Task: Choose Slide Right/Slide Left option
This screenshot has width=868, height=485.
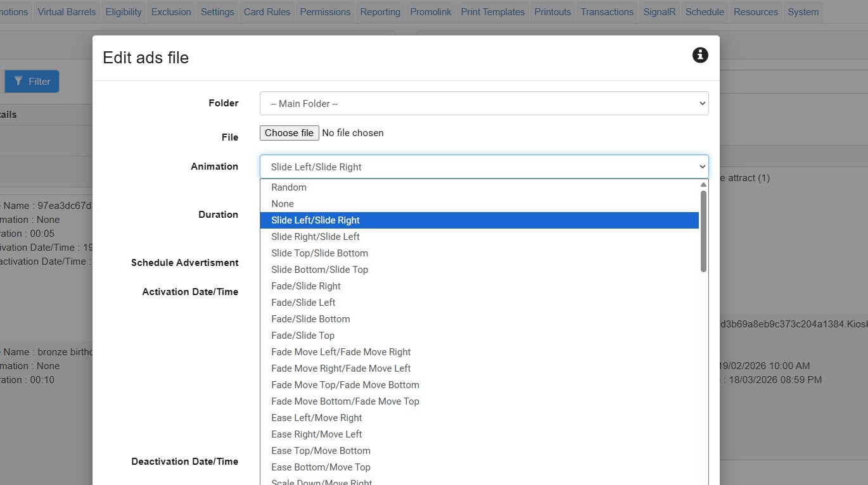Action: [316, 237]
